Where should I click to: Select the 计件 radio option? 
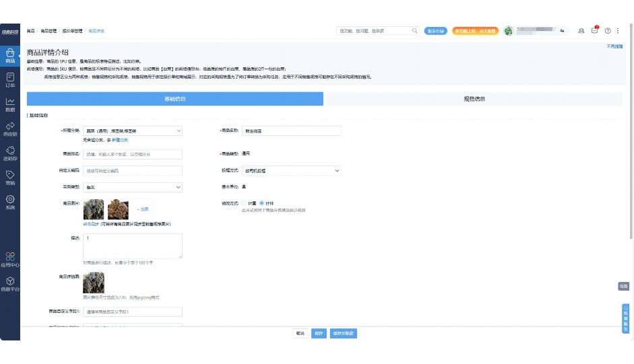[262, 203]
